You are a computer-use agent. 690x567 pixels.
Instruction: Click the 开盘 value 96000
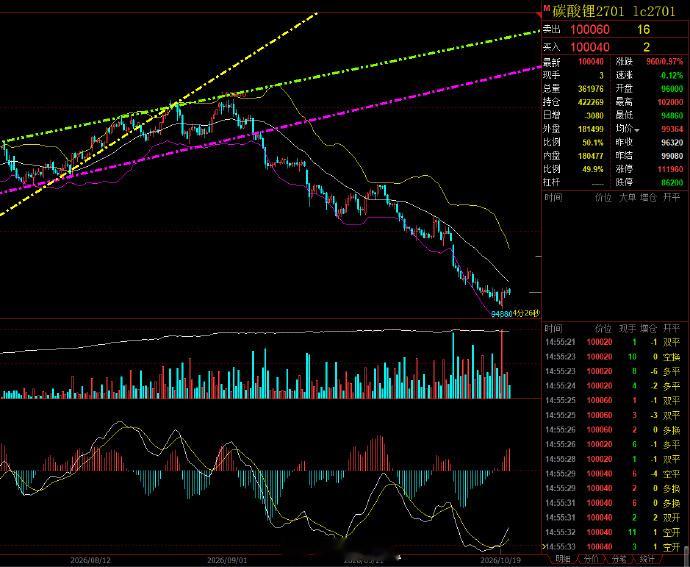pos(672,89)
